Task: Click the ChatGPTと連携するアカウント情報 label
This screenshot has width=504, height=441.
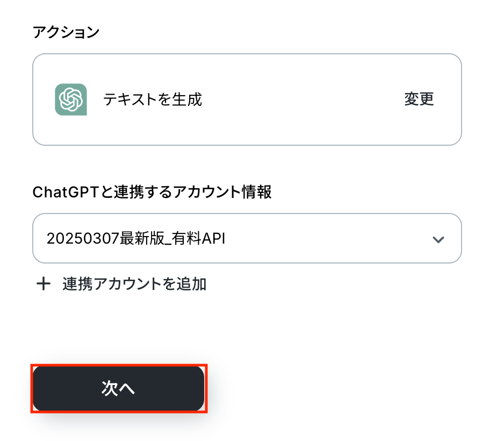Action: pyautogui.click(x=152, y=192)
